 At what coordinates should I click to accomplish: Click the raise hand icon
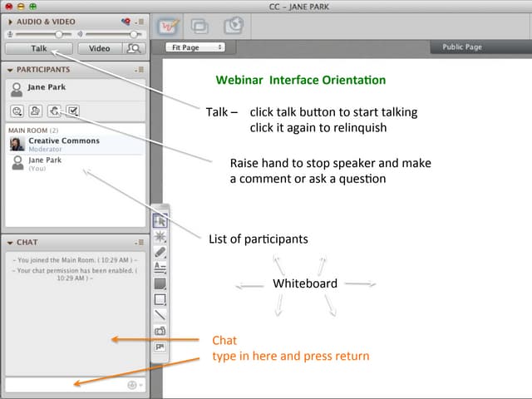[55, 110]
